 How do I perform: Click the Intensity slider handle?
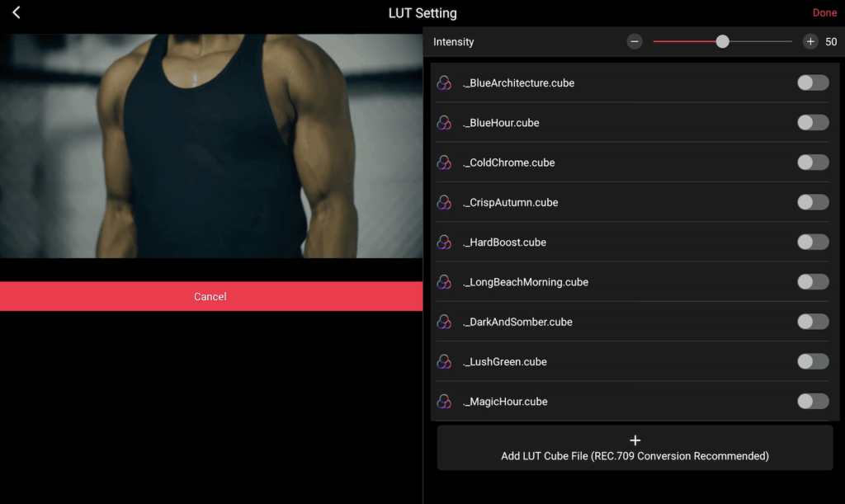[722, 42]
